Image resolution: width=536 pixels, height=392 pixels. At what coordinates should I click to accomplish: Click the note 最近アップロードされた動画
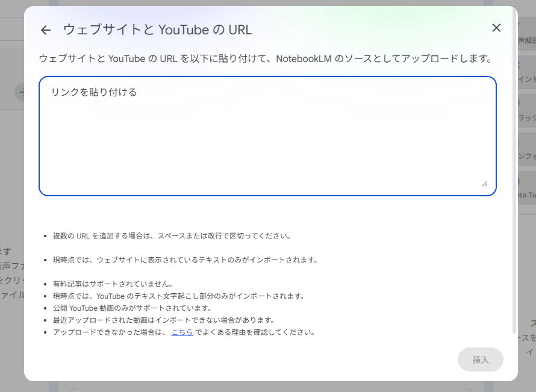(x=164, y=320)
